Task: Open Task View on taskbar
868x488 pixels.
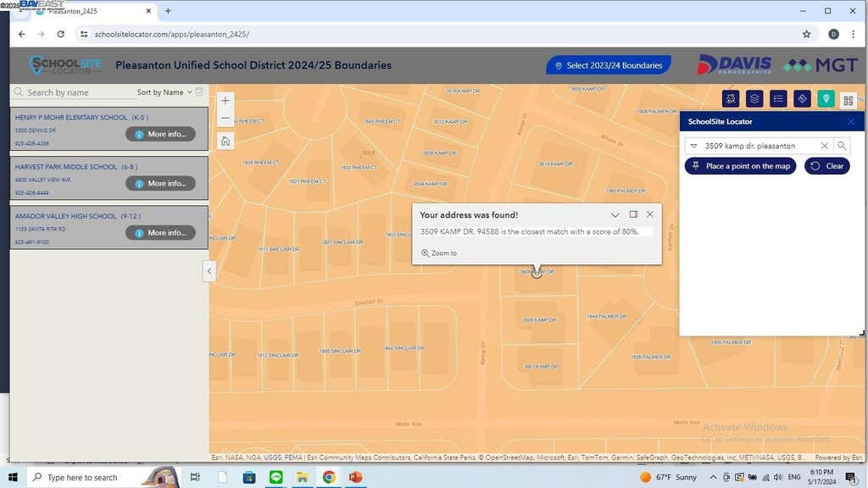Action: (195, 477)
